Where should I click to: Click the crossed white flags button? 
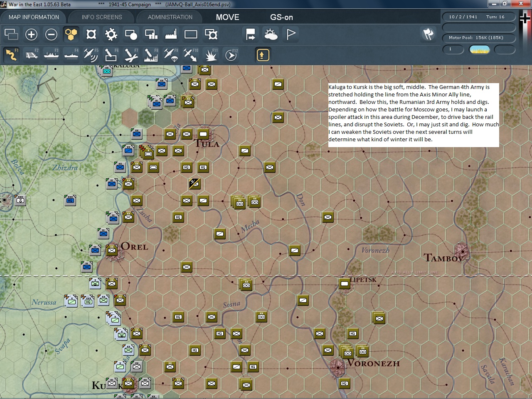pos(428,34)
